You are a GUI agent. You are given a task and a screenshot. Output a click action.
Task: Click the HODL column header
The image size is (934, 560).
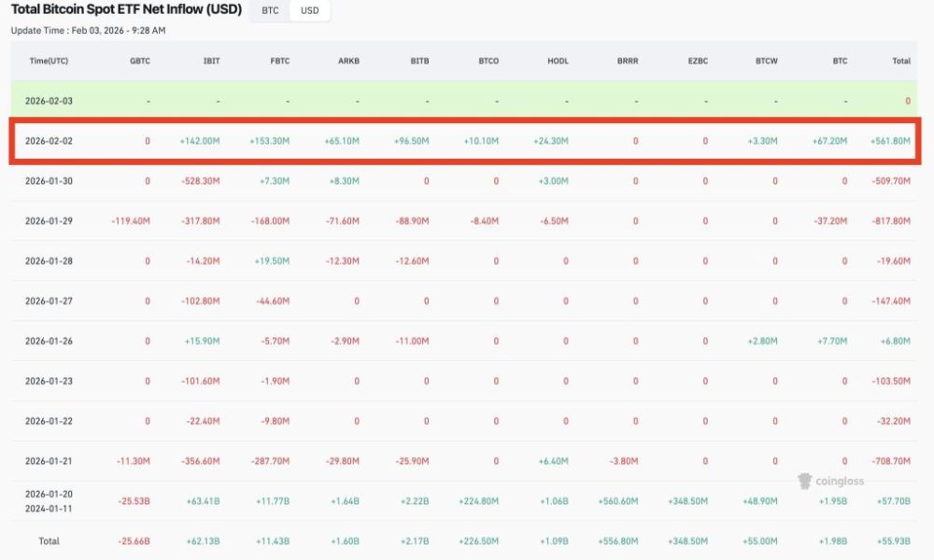[557, 60]
